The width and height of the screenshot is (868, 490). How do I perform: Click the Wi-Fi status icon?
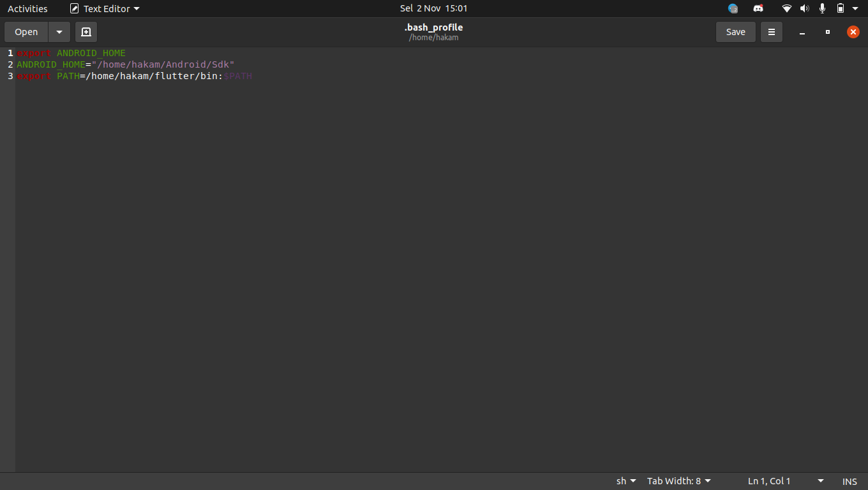point(786,8)
